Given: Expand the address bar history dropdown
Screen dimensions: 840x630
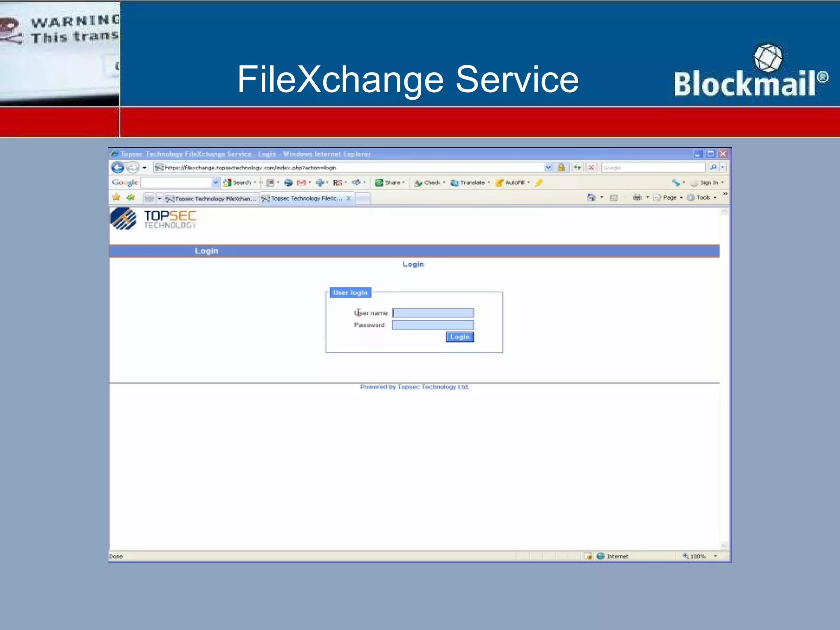Looking at the screenshot, I should (548, 167).
